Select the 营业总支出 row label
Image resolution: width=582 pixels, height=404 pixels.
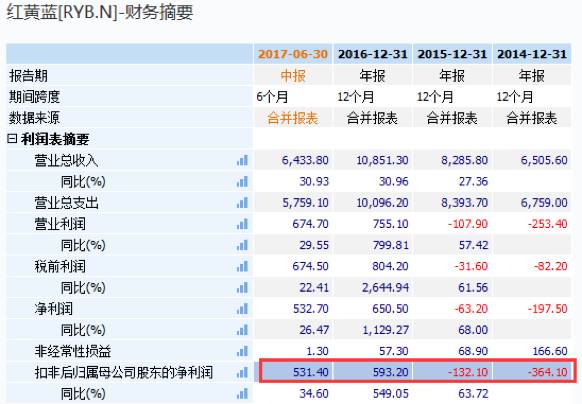(x=66, y=203)
